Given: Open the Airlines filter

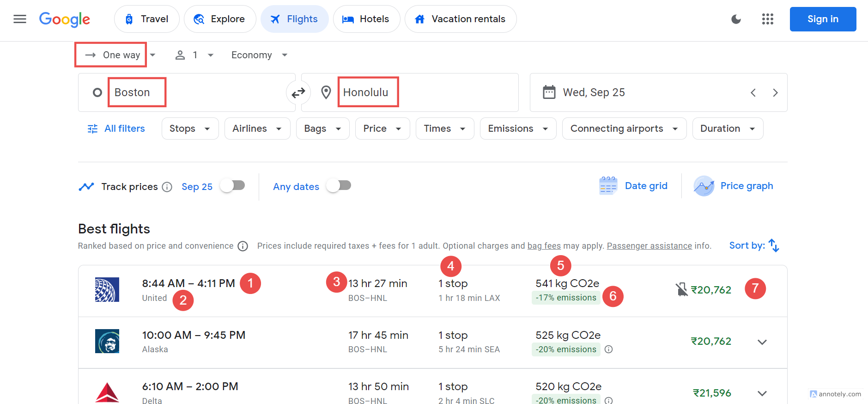Looking at the screenshot, I should pyautogui.click(x=257, y=129).
